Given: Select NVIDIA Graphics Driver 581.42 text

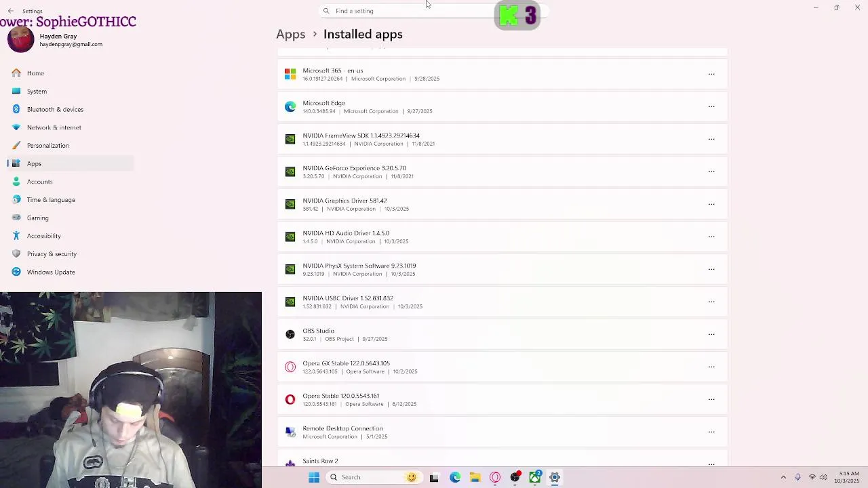Looking at the screenshot, I should (344, 201).
